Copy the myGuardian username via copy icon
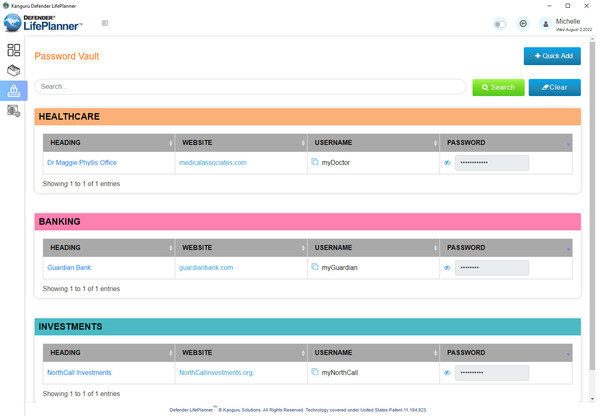Image resolution: width=600 pixels, height=416 pixels. click(315, 267)
